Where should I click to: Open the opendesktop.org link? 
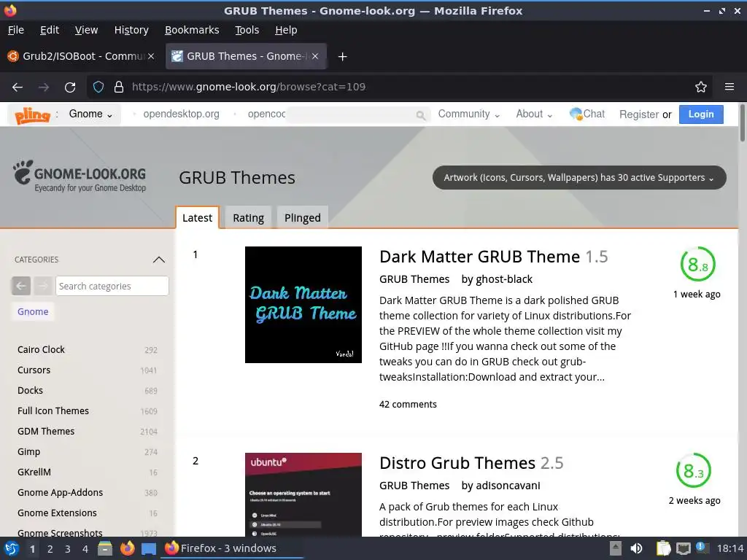(x=181, y=114)
